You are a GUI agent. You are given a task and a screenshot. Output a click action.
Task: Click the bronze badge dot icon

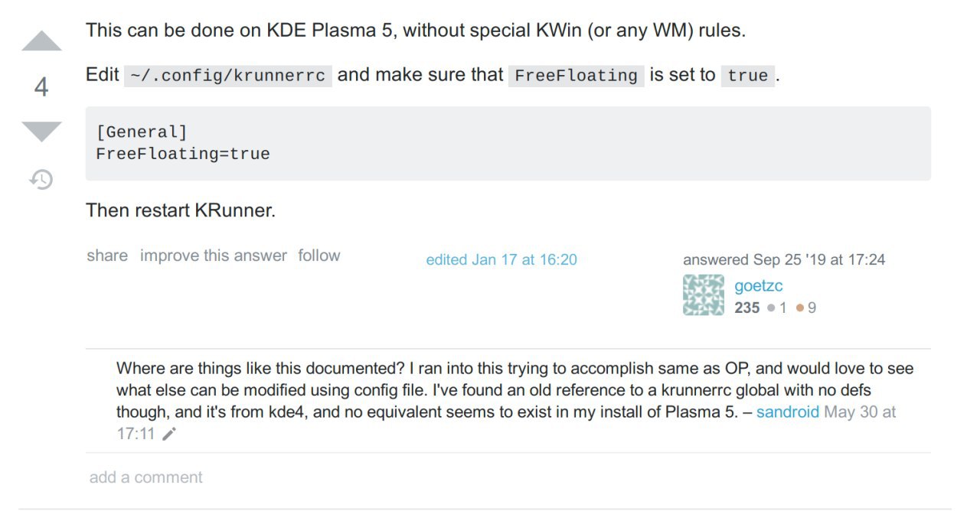coord(800,308)
